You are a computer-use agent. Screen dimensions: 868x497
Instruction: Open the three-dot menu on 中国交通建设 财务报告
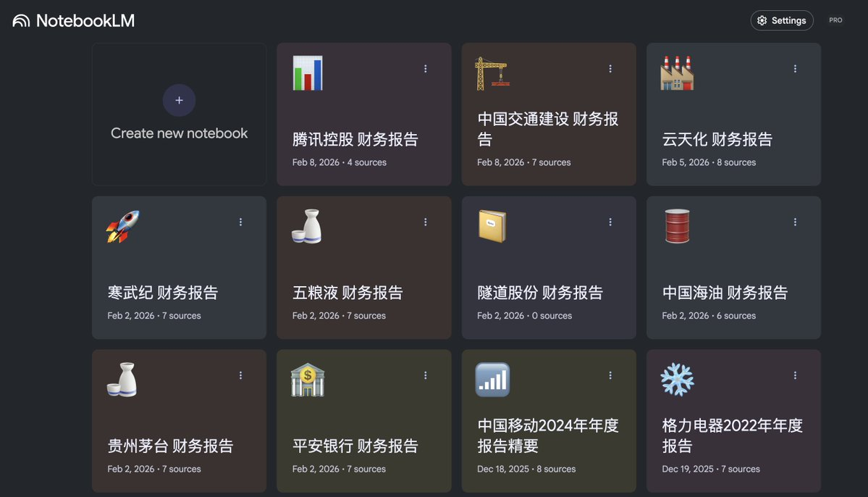point(610,69)
